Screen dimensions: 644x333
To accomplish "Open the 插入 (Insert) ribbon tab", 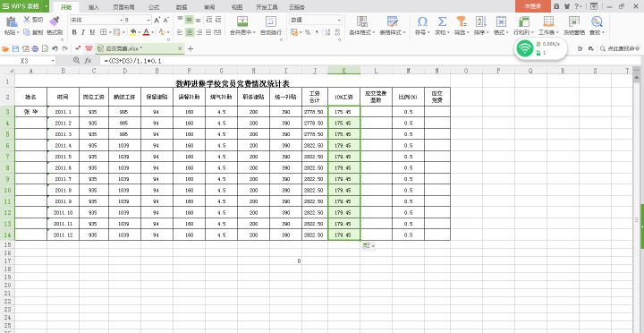I will 94,7.
